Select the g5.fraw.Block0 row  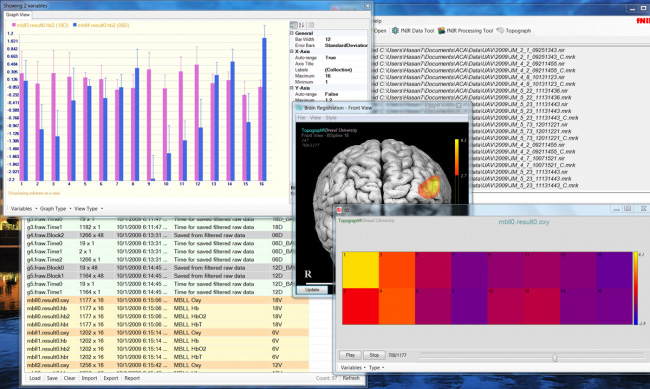tap(160, 267)
